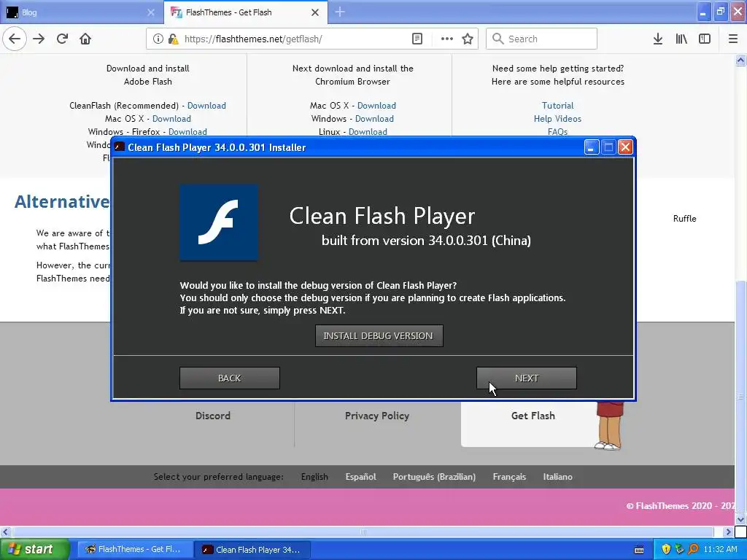The image size is (747, 560).
Task: Open the Firefox home page icon
Action: [x=85, y=39]
